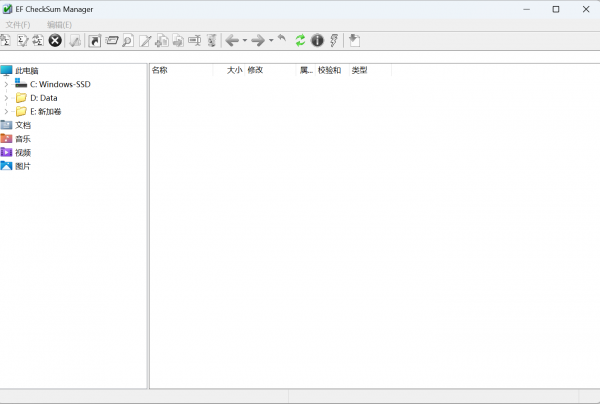Viewport: 600px width, 404px height.
Task: Select the 音乐 folder in the tree
Action: tap(23, 139)
